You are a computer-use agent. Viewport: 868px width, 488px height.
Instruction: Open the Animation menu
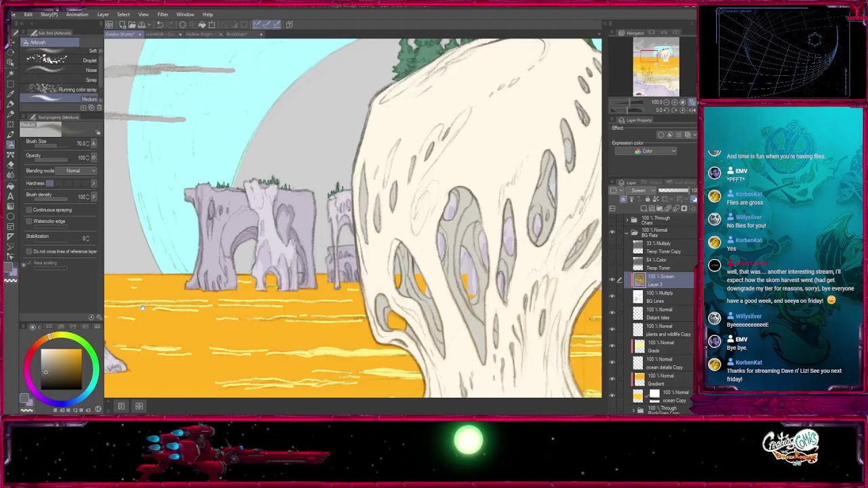click(77, 14)
